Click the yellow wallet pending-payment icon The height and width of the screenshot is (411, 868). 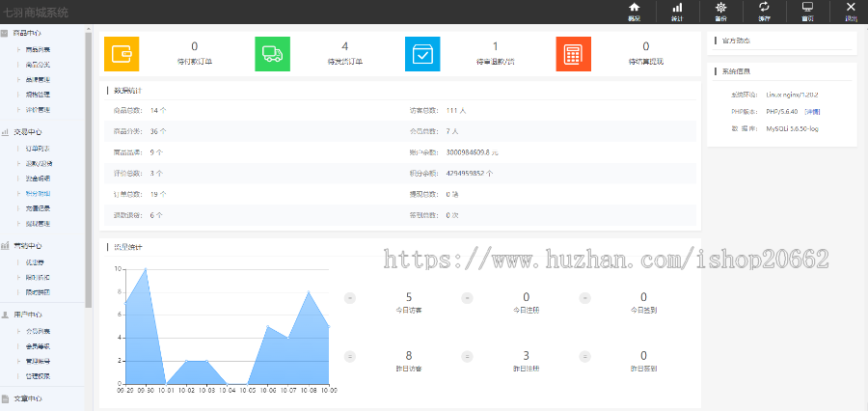click(x=122, y=53)
